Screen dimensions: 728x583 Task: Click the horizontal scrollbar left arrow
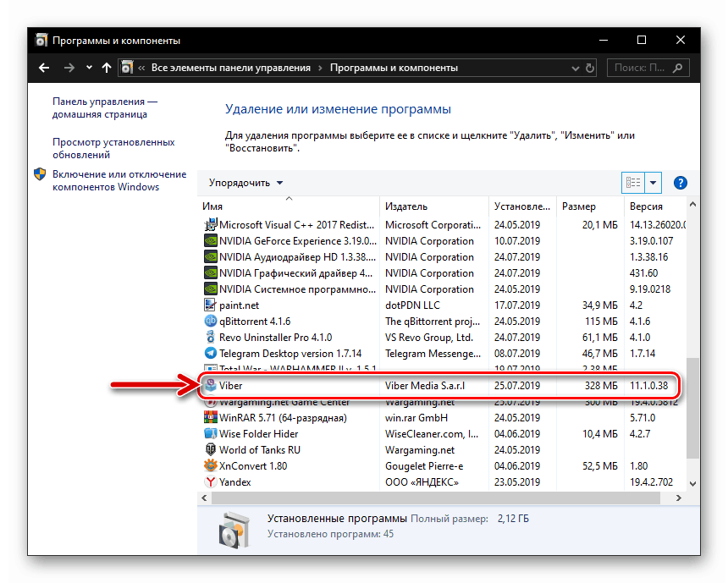point(204,498)
